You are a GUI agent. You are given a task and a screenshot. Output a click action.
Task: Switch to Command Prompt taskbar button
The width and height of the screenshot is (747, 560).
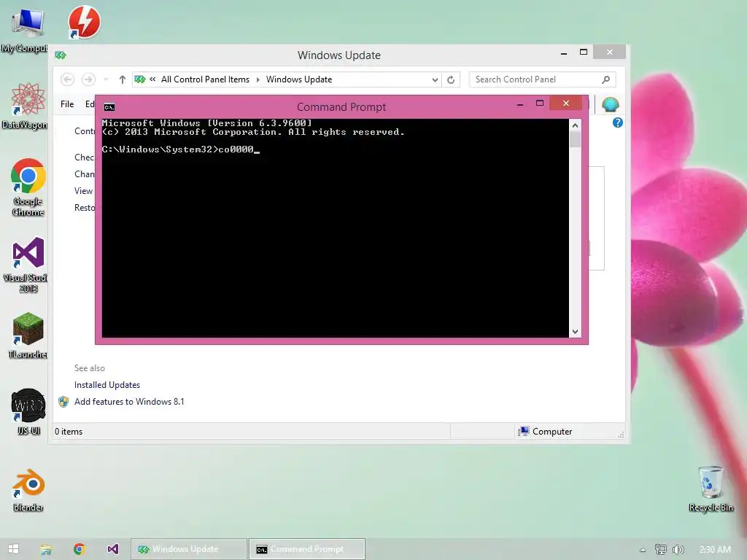point(307,549)
